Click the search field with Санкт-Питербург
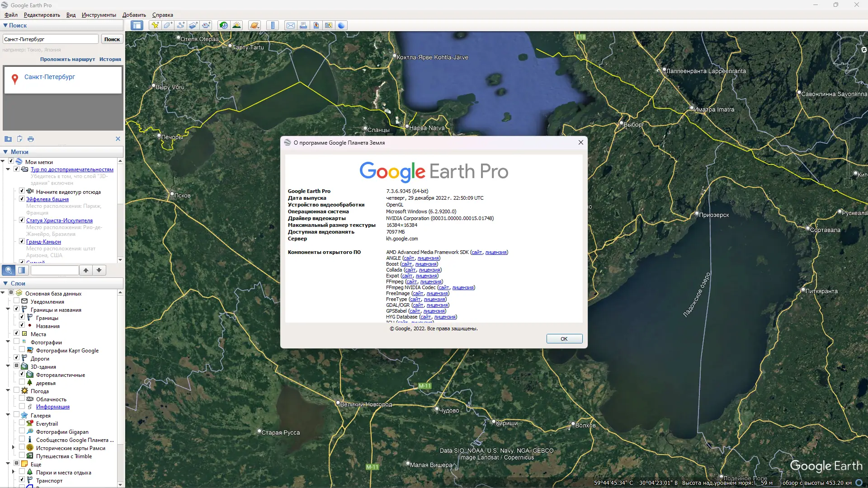Viewport: 868px width, 488px height. click(50, 39)
